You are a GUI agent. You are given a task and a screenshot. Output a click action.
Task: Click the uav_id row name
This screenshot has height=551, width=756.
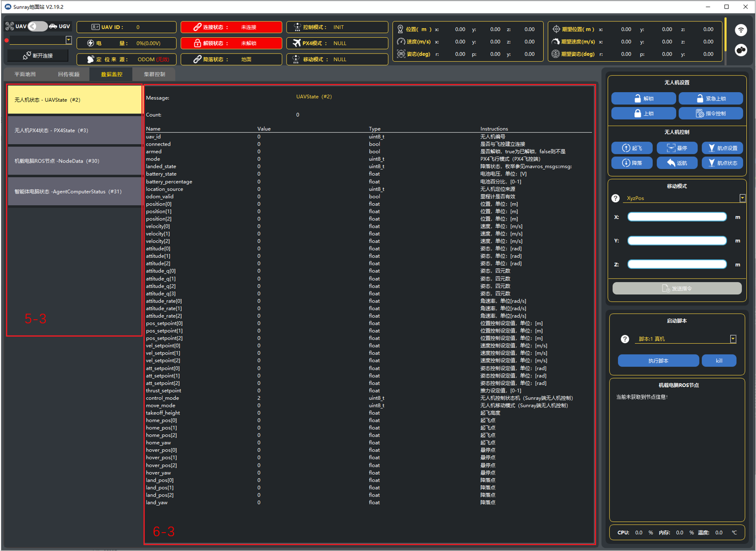tap(153, 136)
